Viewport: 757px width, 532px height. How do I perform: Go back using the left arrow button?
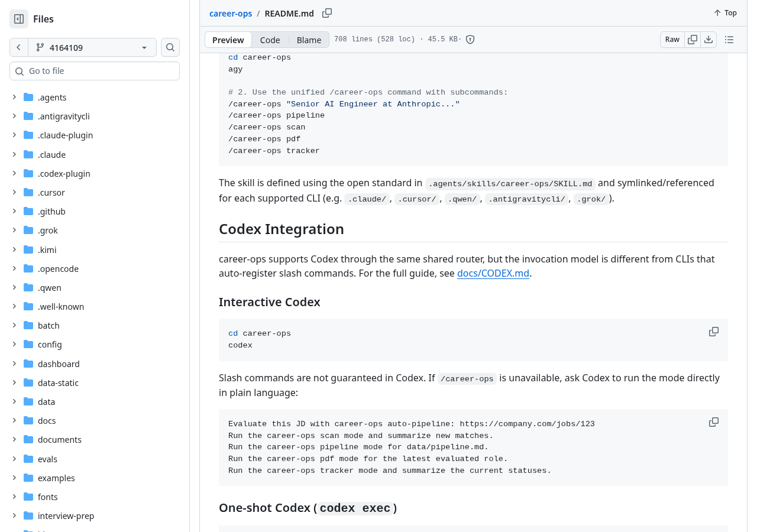19,47
